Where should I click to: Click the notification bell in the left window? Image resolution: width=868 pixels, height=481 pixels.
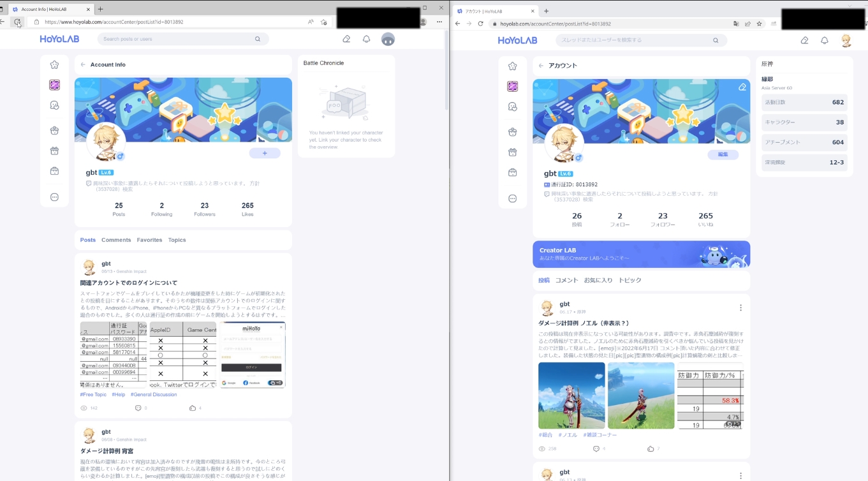point(366,39)
